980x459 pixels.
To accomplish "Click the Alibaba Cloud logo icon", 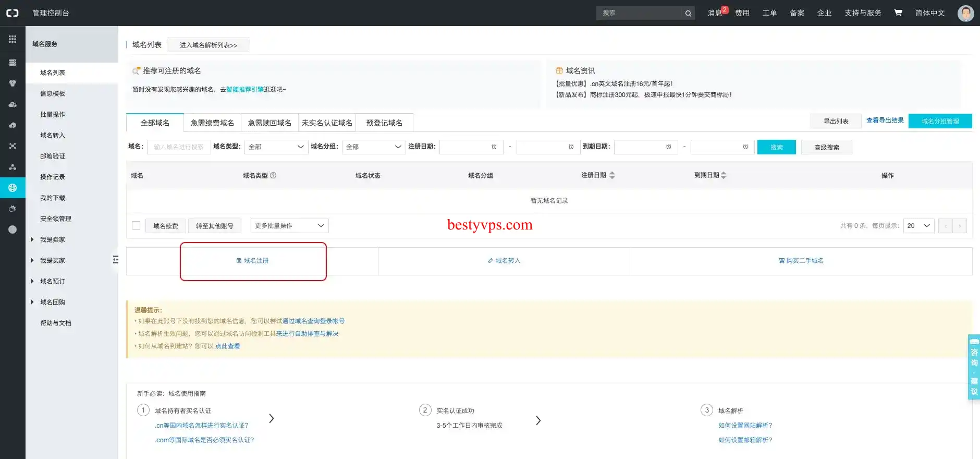I will [13, 13].
